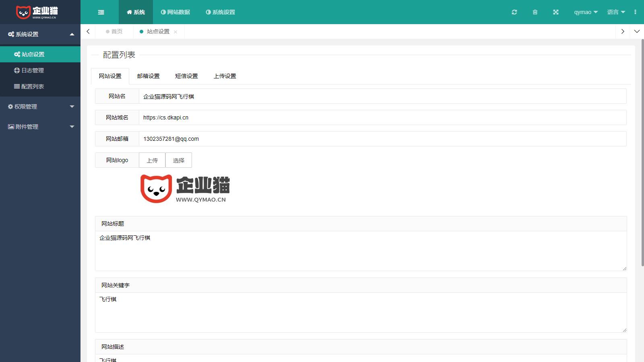Click the trash clear-cache icon
The width and height of the screenshot is (644, 362).
[x=535, y=12]
